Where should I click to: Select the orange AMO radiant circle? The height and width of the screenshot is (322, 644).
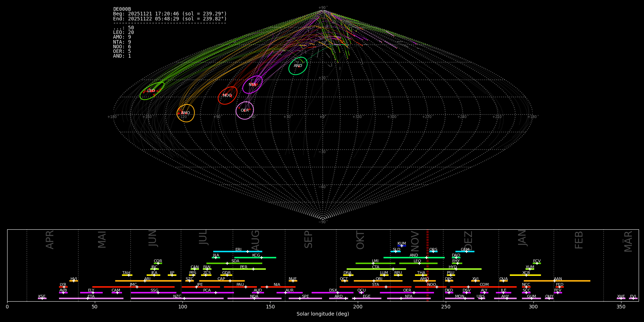tap(186, 113)
